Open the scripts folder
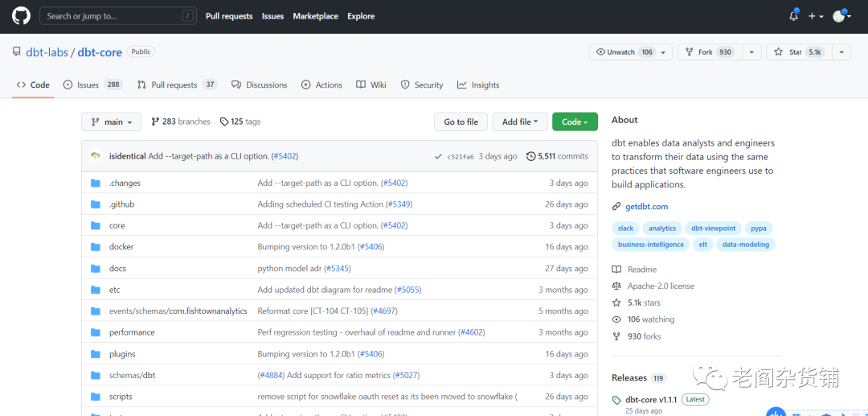This screenshot has height=416, width=868. click(121, 397)
